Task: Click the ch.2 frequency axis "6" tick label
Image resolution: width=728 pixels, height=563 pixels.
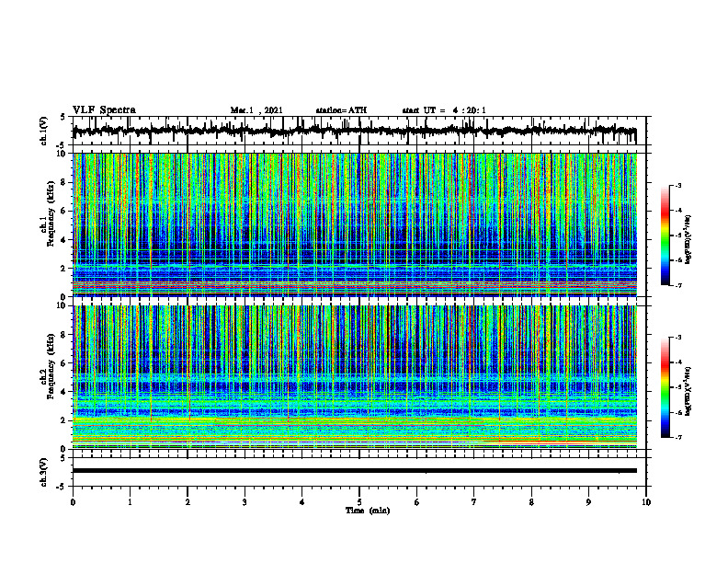Action: (64, 363)
